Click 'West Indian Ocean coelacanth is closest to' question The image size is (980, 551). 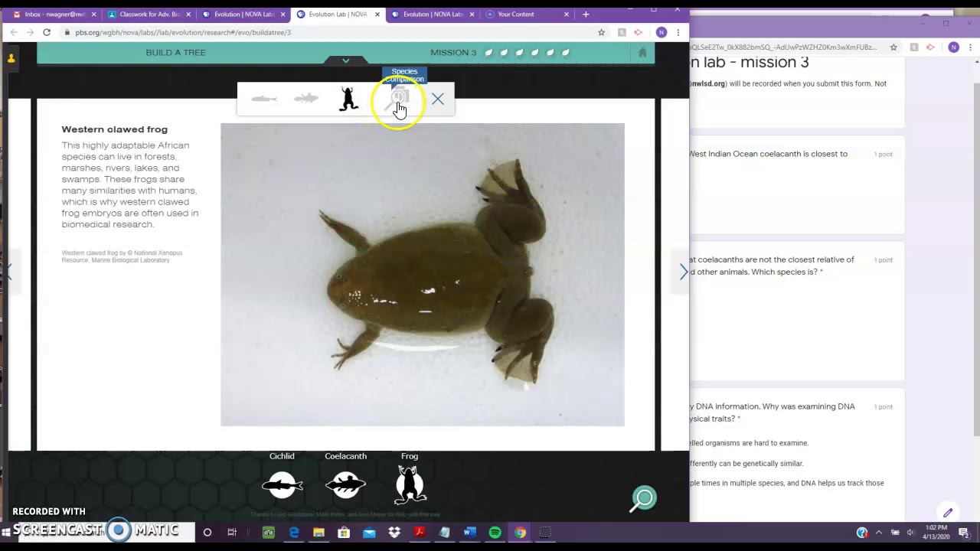(768, 154)
